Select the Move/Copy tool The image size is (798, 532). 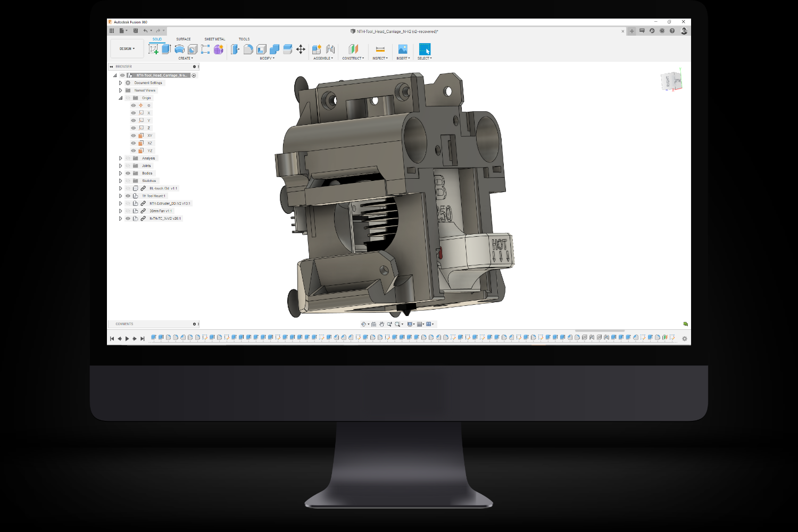point(301,49)
